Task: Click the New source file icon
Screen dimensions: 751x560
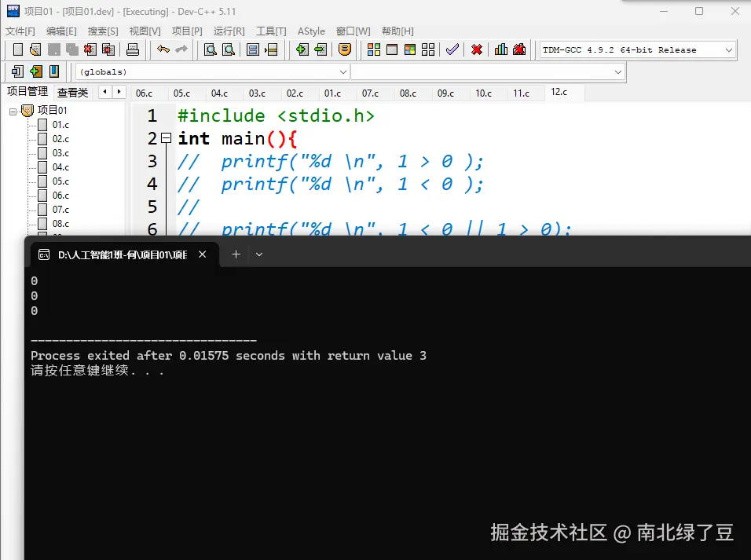Action: tap(18, 49)
